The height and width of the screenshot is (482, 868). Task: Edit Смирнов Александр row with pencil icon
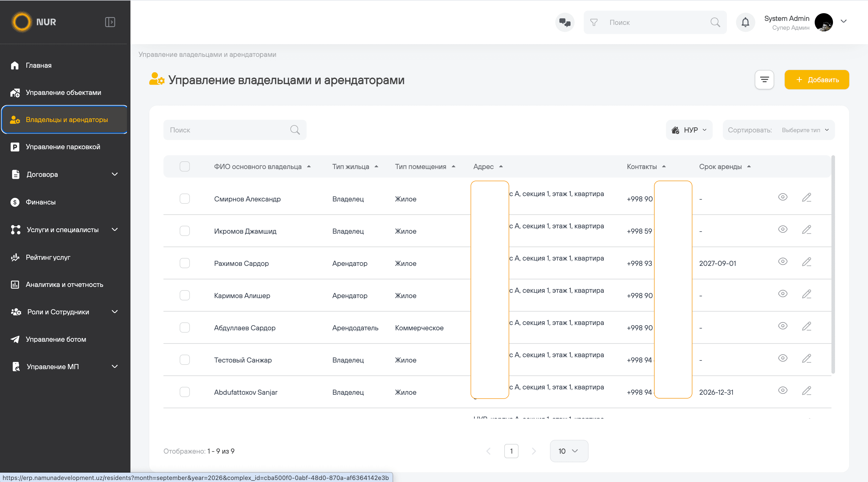(x=806, y=197)
